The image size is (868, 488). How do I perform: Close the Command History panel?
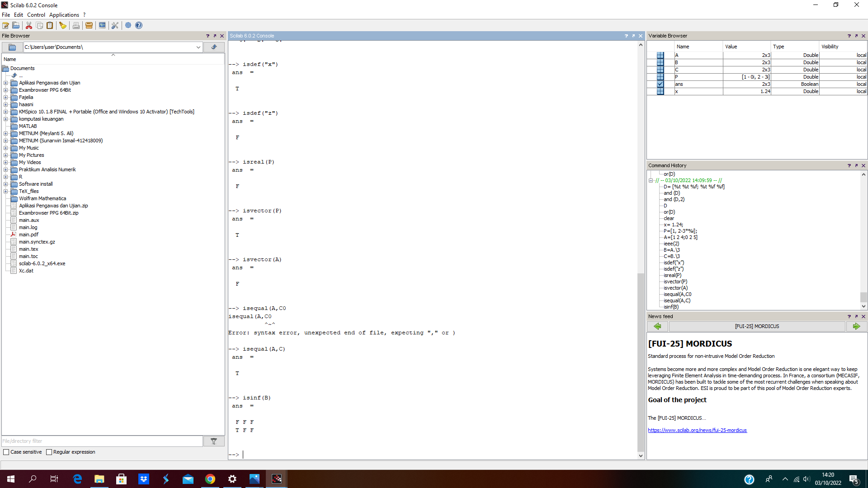click(863, 165)
